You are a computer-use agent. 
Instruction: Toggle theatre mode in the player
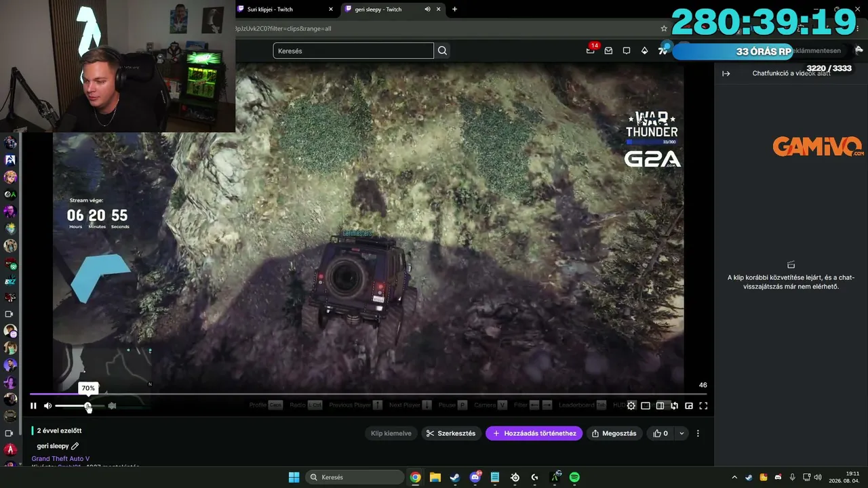[x=660, y=406]
